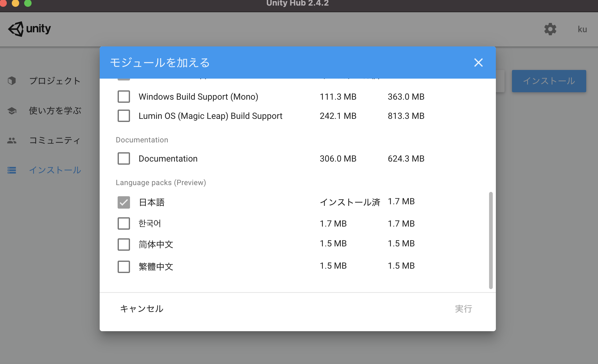Click the 繁體中文 language label
This screenshot has height=364, width=598.
click(156, 267)
